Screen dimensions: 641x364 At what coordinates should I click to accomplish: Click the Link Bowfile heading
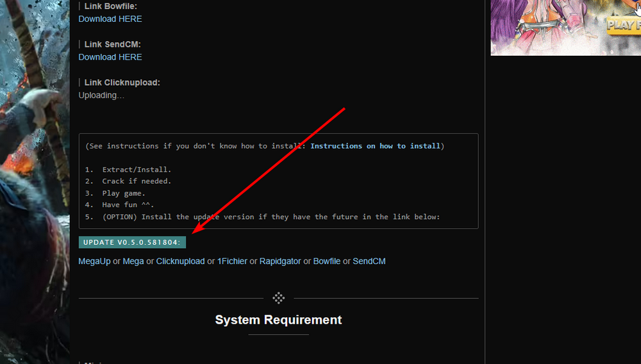pyautogui.click(x=110, y=6)
